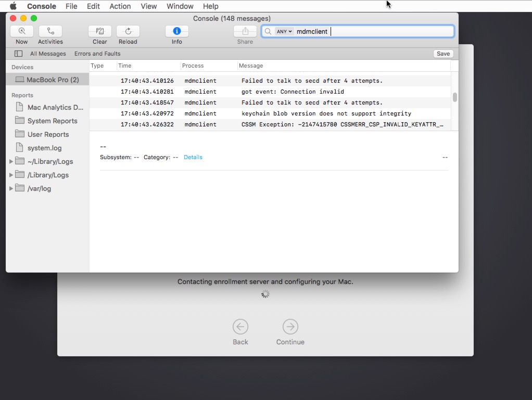Viewport: 532px width, 400px height.
Task: Select the 'got event: Connection invalid' row
Action: pyautogui.click(x=270, y=92)
